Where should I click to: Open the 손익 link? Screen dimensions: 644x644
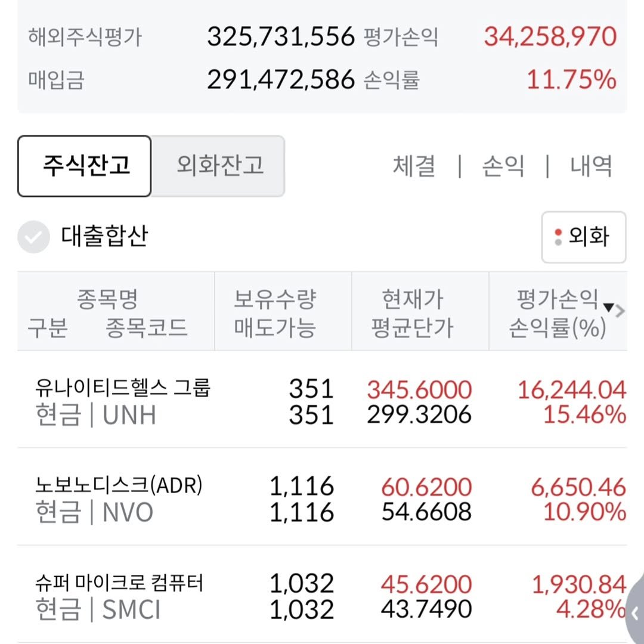click(503, 166)
